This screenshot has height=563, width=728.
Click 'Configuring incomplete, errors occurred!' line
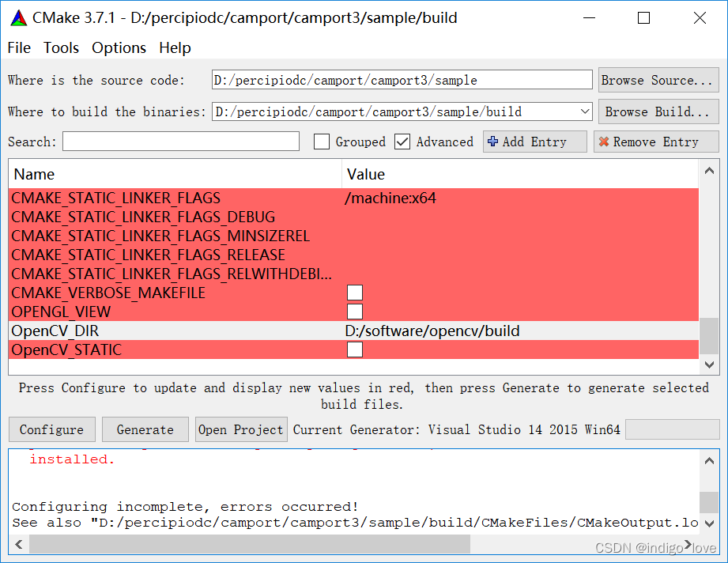tap(185, 506)
